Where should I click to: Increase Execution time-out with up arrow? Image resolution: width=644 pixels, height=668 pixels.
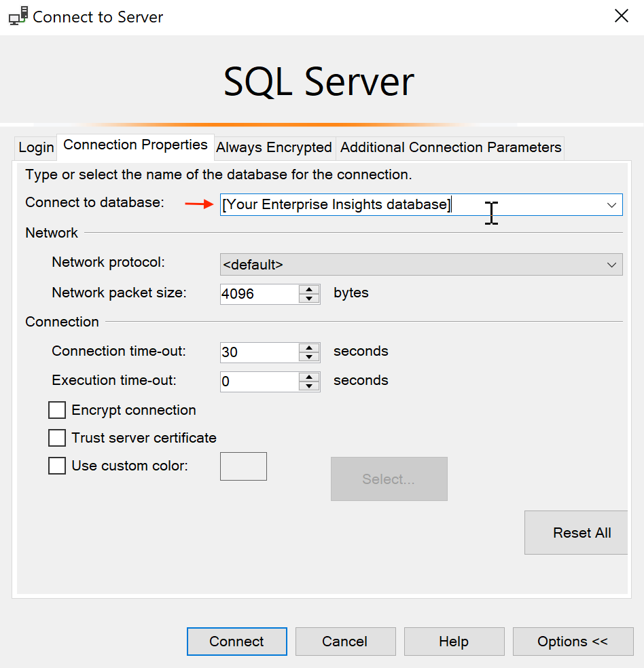(309, 377)
